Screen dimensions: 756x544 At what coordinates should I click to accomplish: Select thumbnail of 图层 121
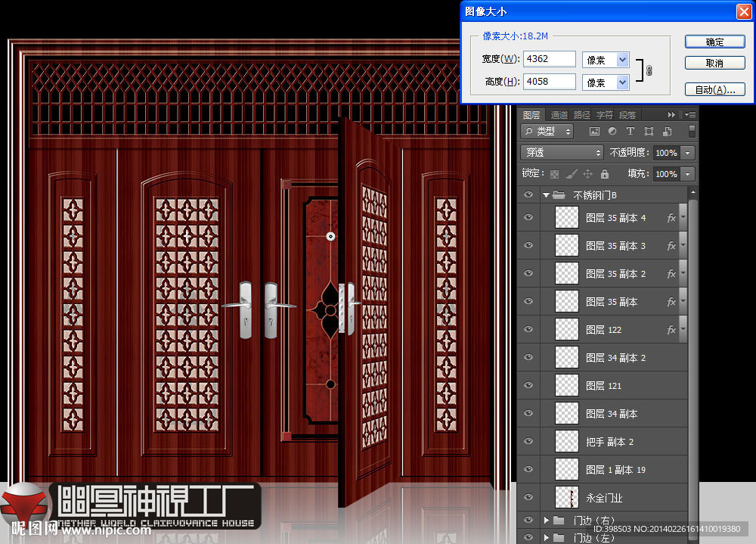pos(567,385)
